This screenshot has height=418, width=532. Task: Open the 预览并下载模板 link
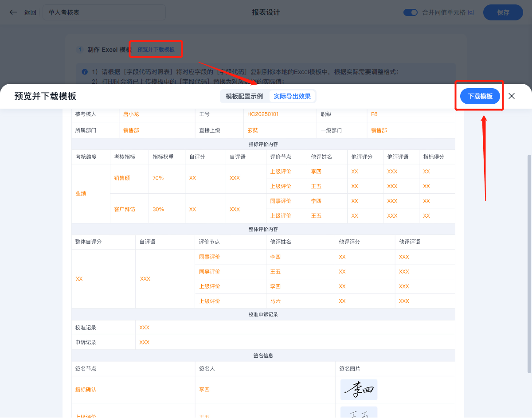pos(156,49)
